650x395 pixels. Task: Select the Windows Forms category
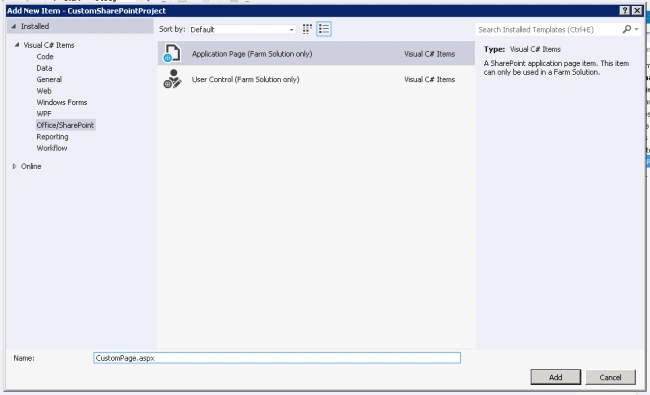62,102
